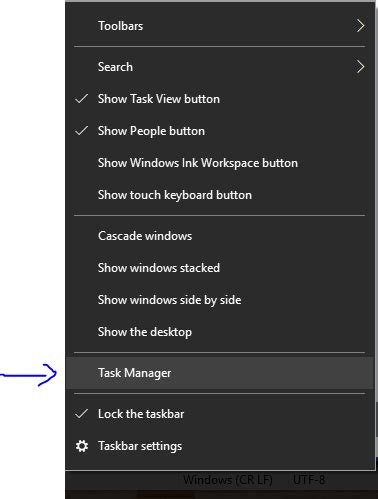Open the Search menu entry
The height and width of the screenshot is (499, 378).
click(x=220, y=67)
